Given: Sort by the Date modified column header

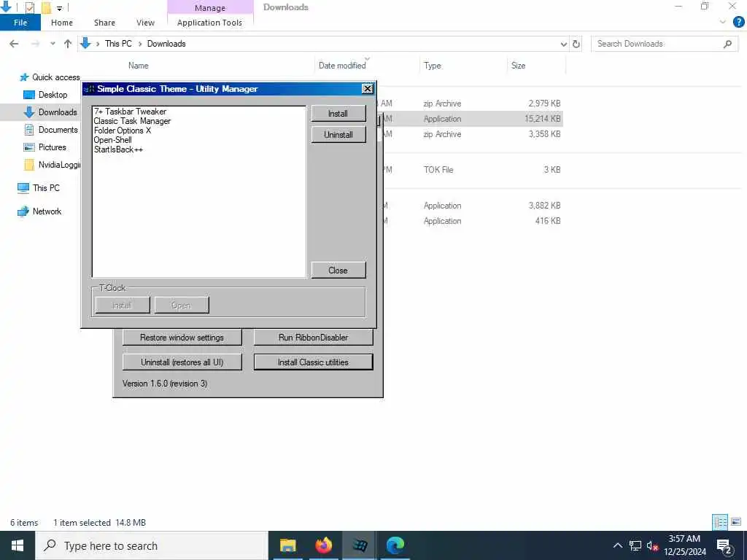Looking at the screenshot, I should click(x=342, y=66).
